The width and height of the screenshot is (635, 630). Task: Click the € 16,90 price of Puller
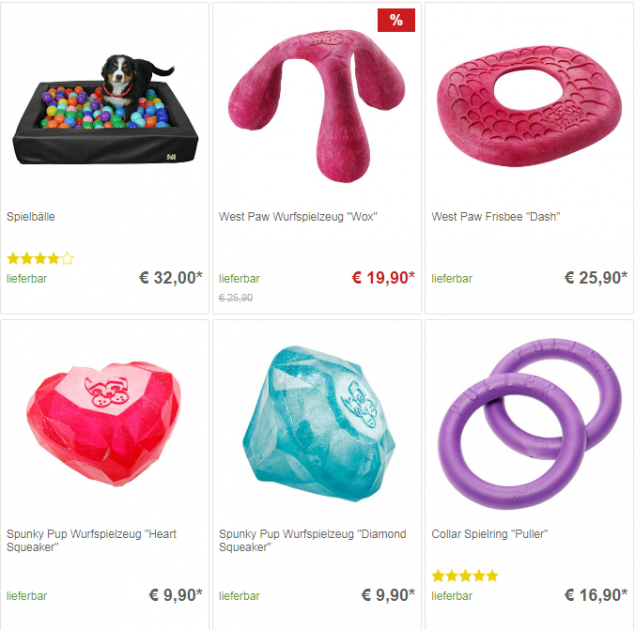(x=596, y=595)
